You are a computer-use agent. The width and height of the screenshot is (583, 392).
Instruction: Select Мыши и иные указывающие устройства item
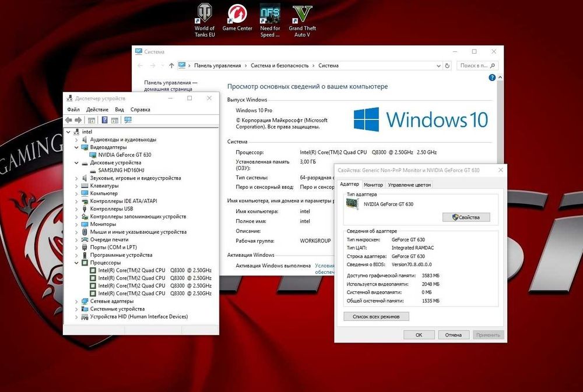[x=138, y=232]
